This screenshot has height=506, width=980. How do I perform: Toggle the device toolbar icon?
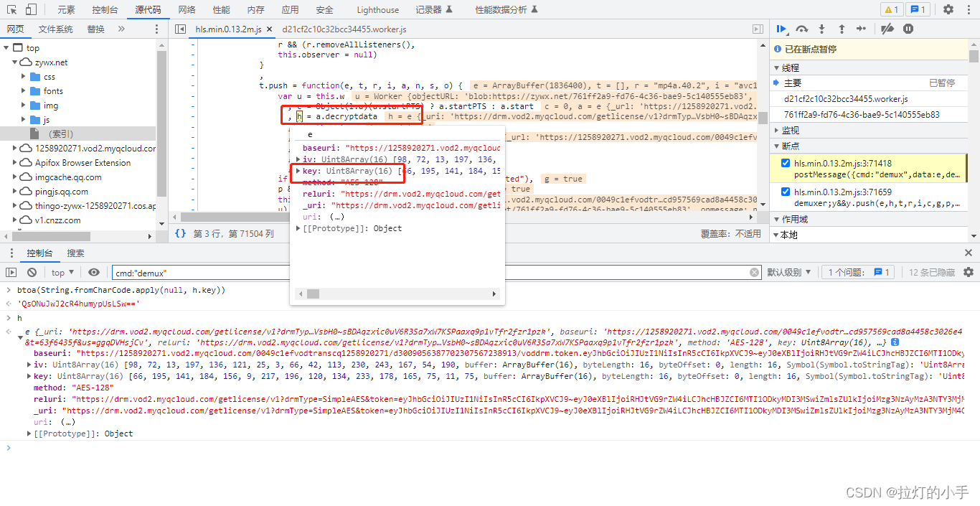click(31, 9)
